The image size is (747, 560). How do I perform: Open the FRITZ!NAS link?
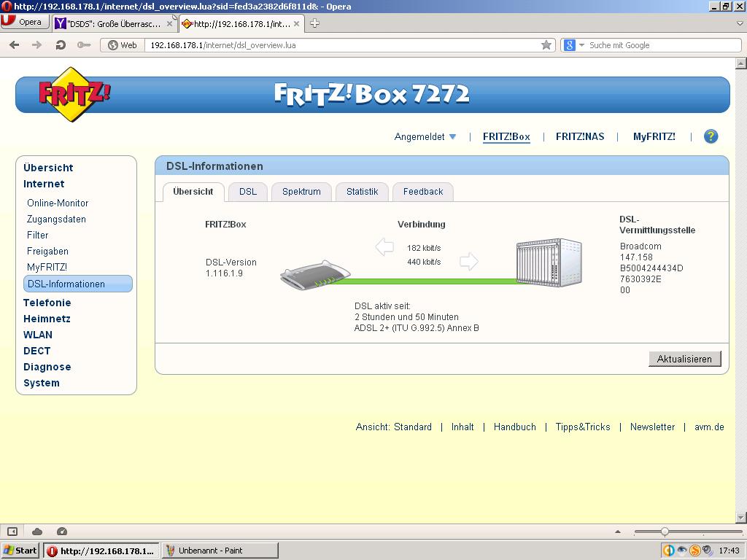pyautogui.click(x=580, y=136)
